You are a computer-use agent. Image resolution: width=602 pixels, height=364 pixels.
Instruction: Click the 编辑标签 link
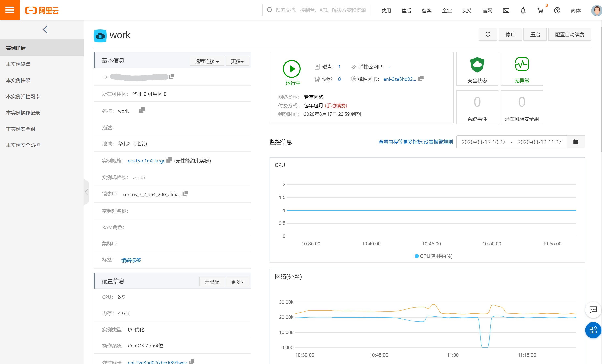pos(131,260)
